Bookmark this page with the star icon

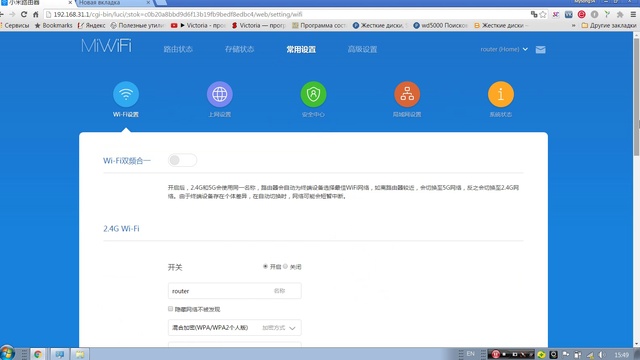[543, 14]
